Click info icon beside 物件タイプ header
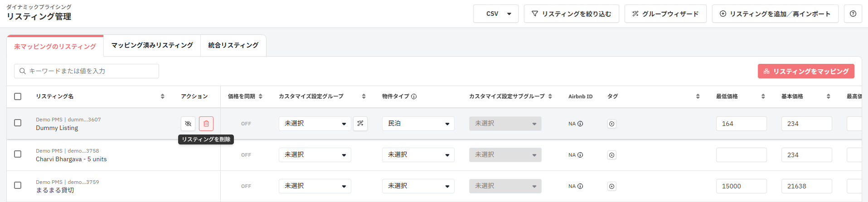The width and height of the screenshot is (868, 202). point(414,96)
